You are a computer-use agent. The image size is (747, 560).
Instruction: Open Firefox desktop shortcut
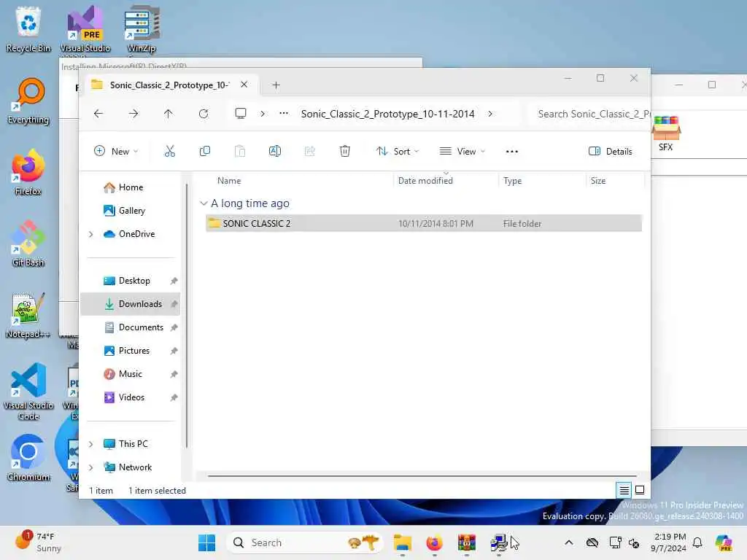coord(28,172)
